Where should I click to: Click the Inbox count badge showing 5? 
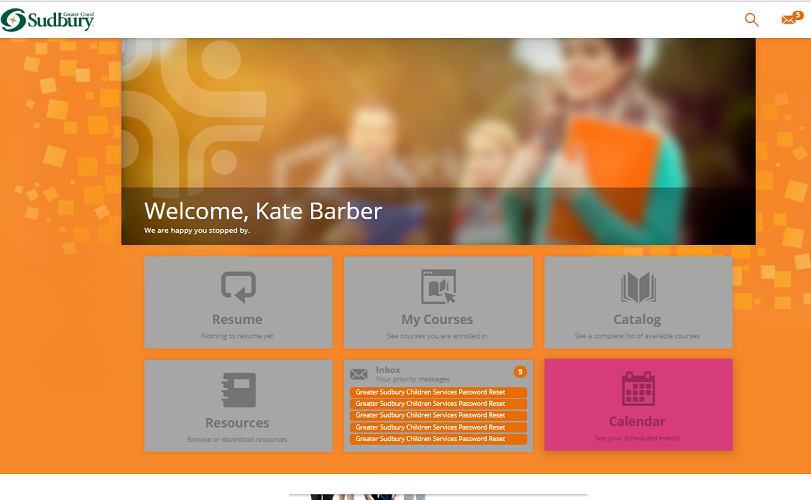point(520,372)
